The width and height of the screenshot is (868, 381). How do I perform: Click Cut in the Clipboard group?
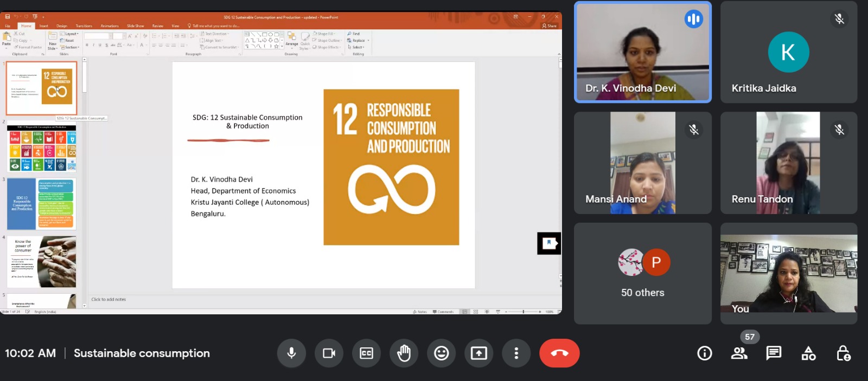click(x=20, y=34)
